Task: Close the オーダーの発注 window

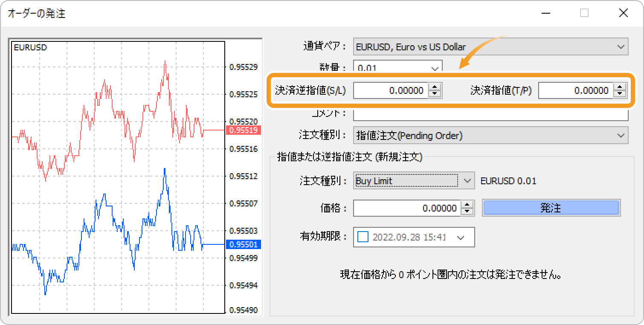Action: (624, 13)
